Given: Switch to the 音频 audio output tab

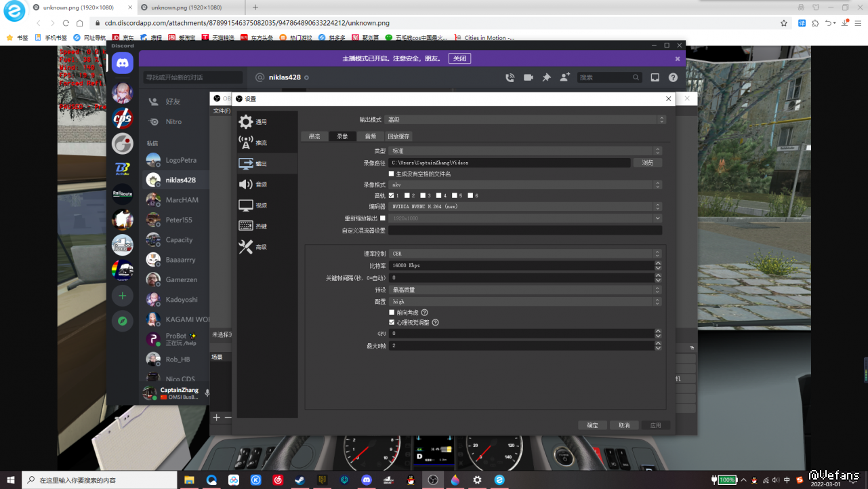Looking at the screenshot, I should tap(371, 136).
